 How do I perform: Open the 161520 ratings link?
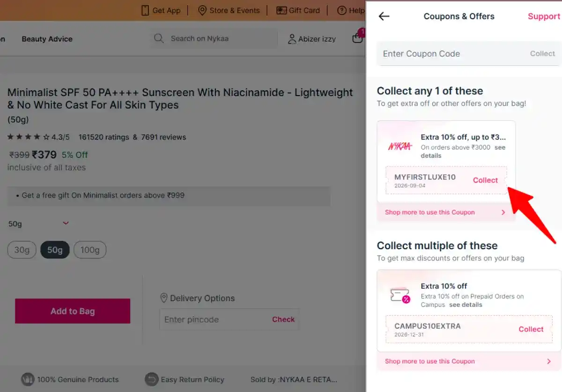(x=104, y=137)
